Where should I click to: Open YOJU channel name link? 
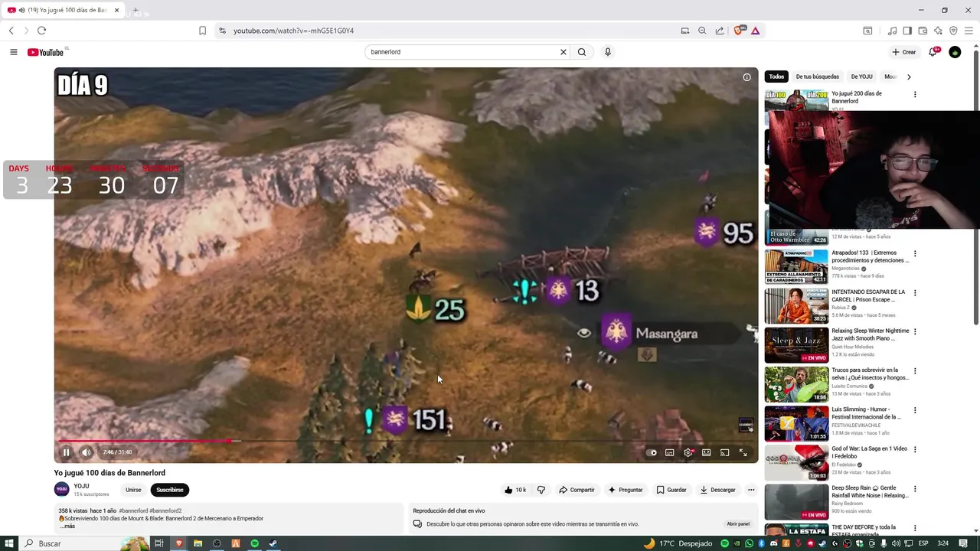click(x=81, y=486)
